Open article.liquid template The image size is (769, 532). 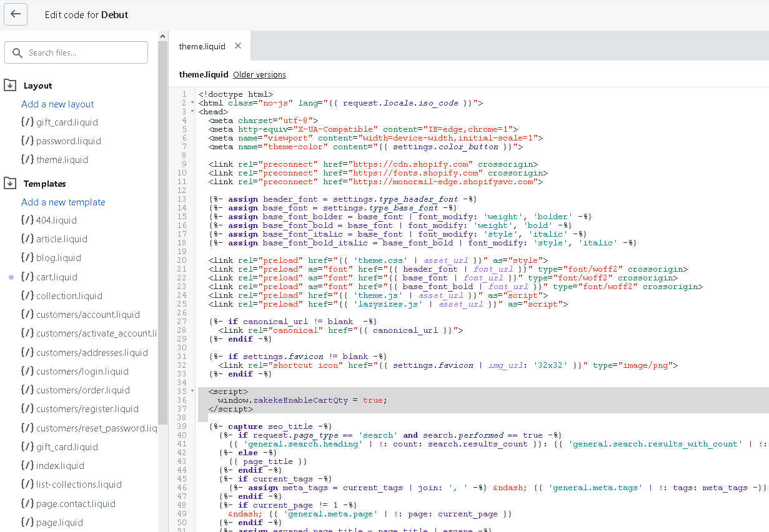pos(62,239)
